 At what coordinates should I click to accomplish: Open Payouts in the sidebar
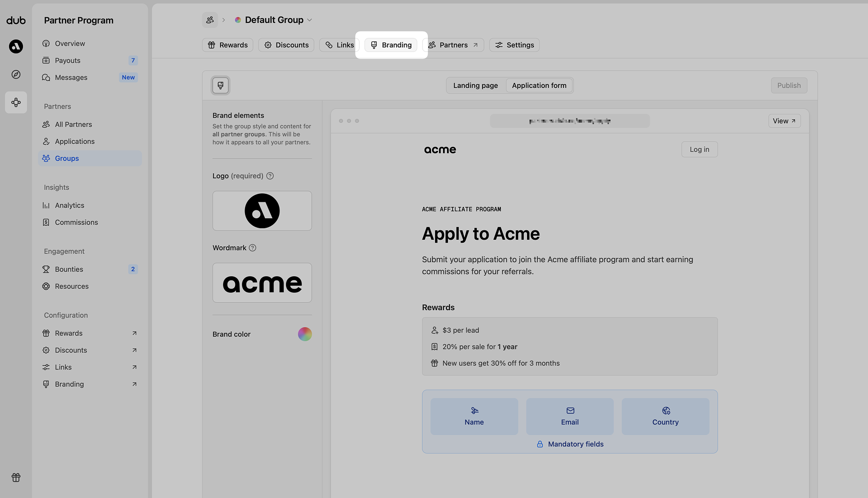[x=67, y=60]
